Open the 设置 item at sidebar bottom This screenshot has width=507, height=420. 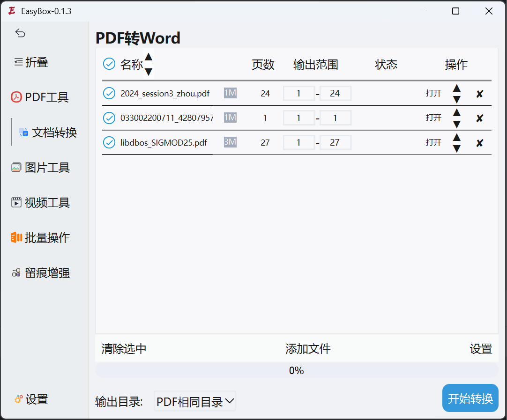(x=31, y=399)
